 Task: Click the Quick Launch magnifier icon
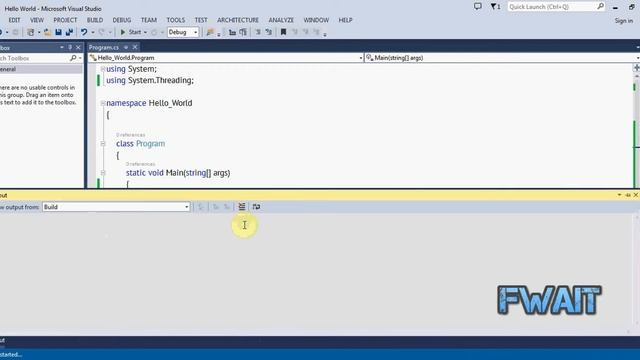[600, 7]
